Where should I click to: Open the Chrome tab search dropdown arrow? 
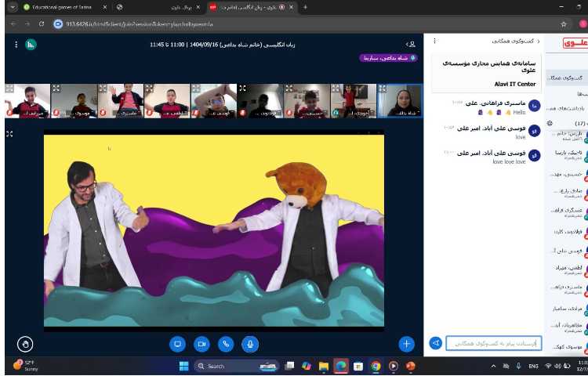(x=13, y=7)
